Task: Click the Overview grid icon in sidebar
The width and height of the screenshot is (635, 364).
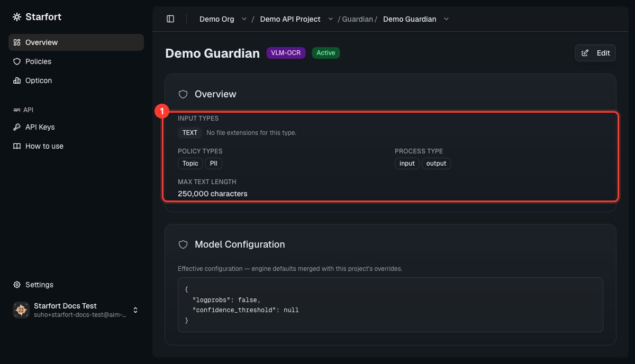Action: point(17,42)
